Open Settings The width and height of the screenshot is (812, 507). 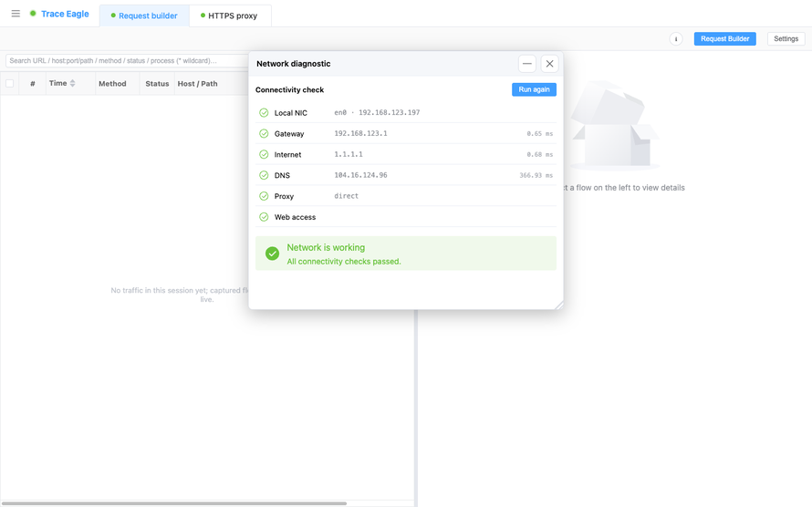[x=786, y=39]
